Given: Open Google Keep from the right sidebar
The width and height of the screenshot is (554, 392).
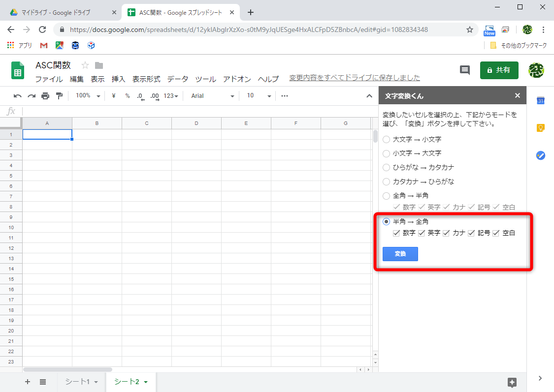Looking at the screenshot, I should coord(541,127).
